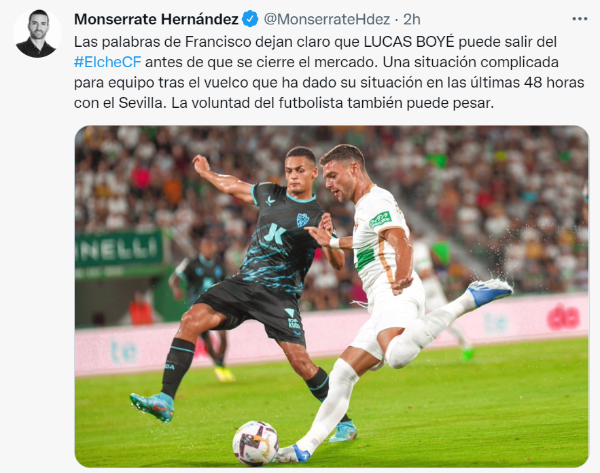Open the more options three-dot menu
The height and width of the screenshot is (473, 600).
coord(579,19)
